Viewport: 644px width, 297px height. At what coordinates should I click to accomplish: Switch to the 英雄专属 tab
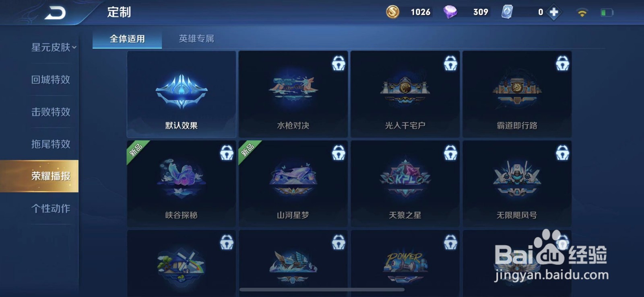point(196,39)
